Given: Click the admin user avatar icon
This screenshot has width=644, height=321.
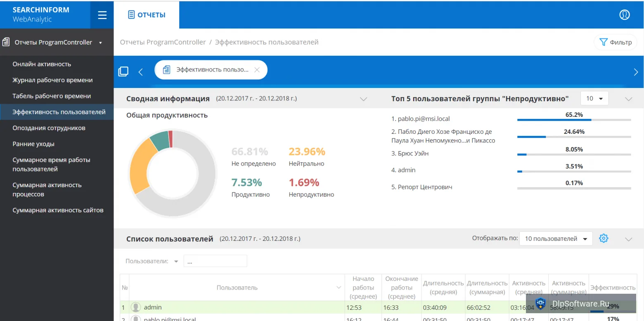Looking at the screenshot, I should point(136,307).
